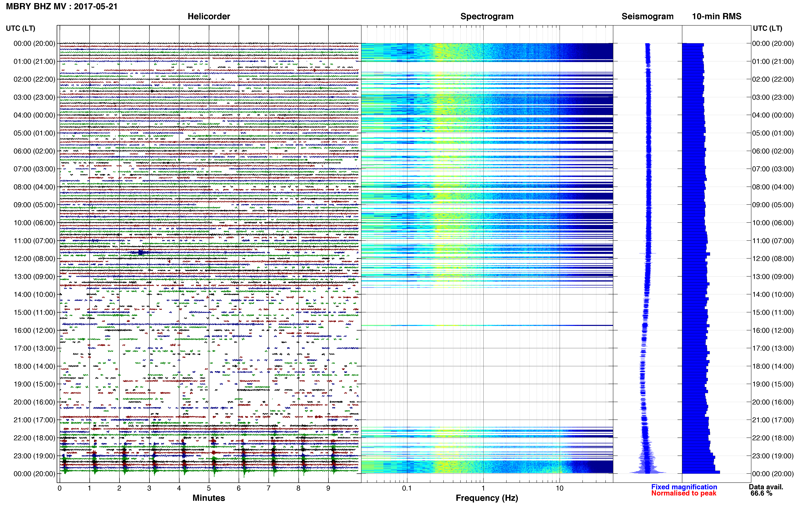The width and height of the screenshot is (812, 508).
Task: Click left time label 15:00 (11:00)
Action: click(x=34, y=312)
